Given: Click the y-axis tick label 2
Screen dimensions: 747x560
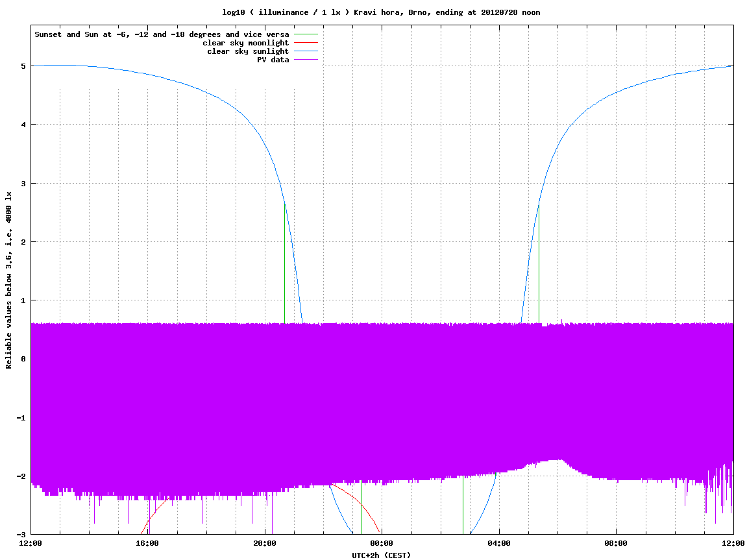Looking at the screenshot, I should pos(23,242).
